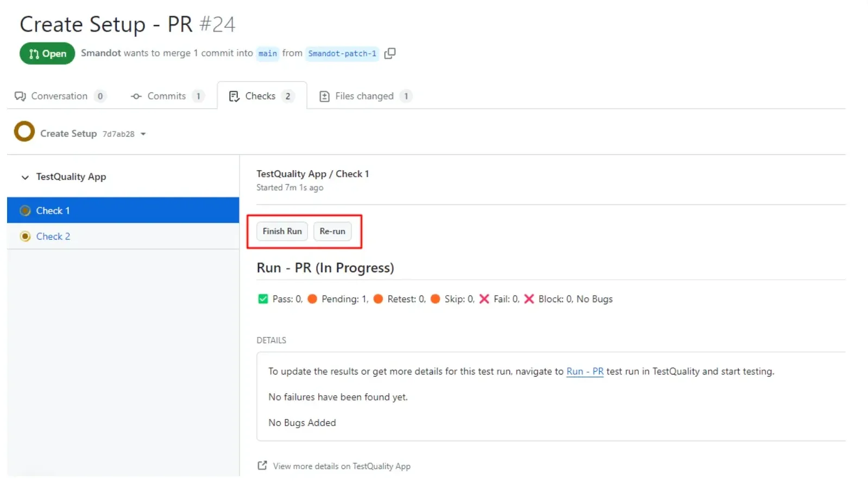Image resolution: width=868 pixels, height=488 pixels.
Task: Click the DETAILS section label
Action: coord(271,340)
